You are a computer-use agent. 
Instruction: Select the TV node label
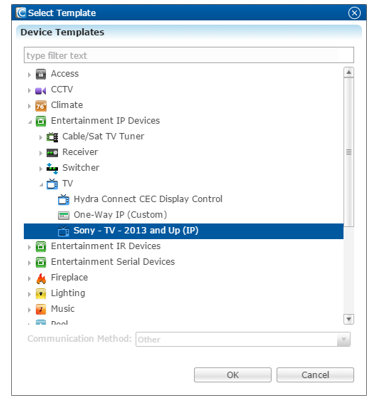click(67, 183)
